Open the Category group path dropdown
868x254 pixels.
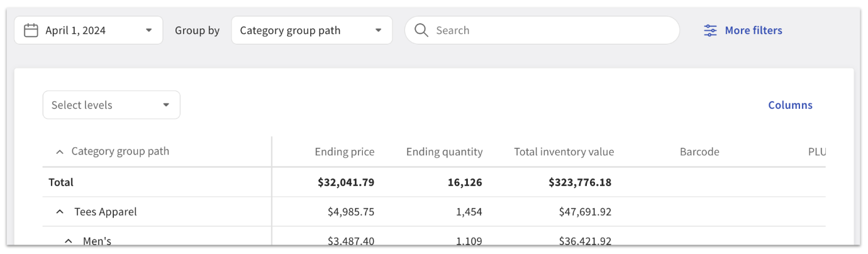[311, 30]
